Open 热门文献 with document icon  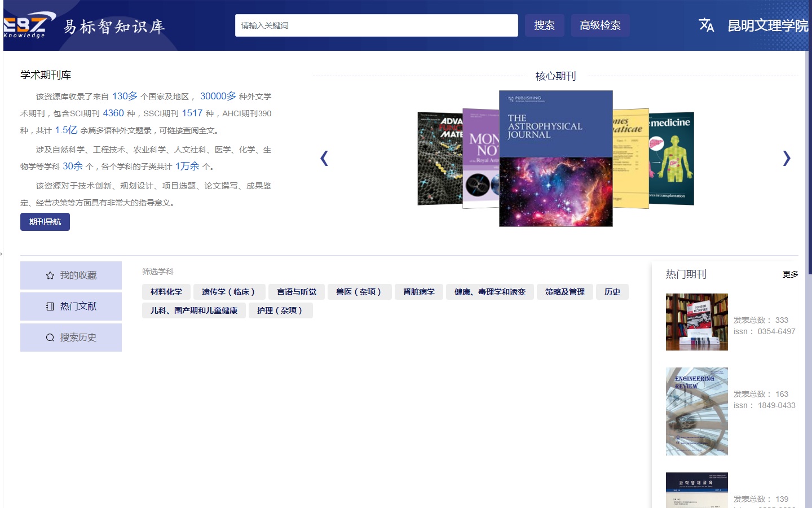[x=71, y=306]
